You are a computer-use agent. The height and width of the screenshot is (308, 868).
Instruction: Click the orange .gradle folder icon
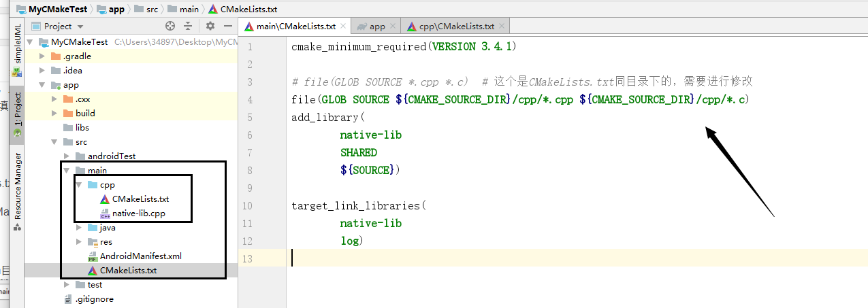[x=56, y=56]
